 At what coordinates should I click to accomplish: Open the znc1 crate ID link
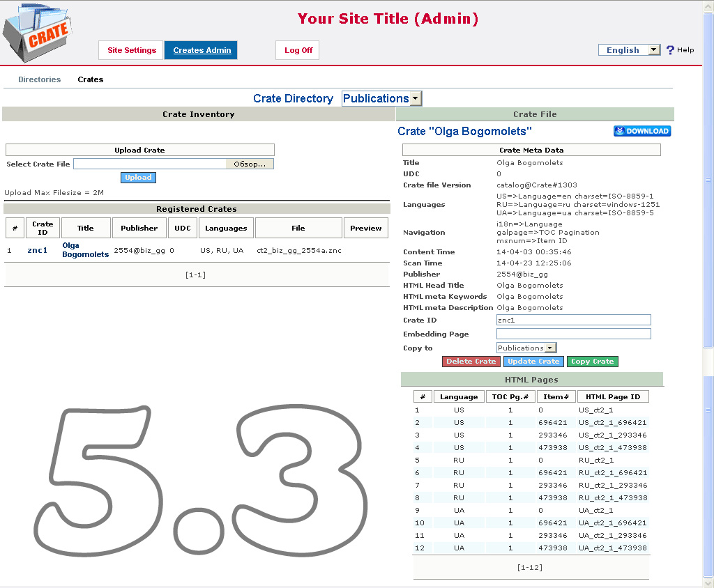[x=38, y=250]
